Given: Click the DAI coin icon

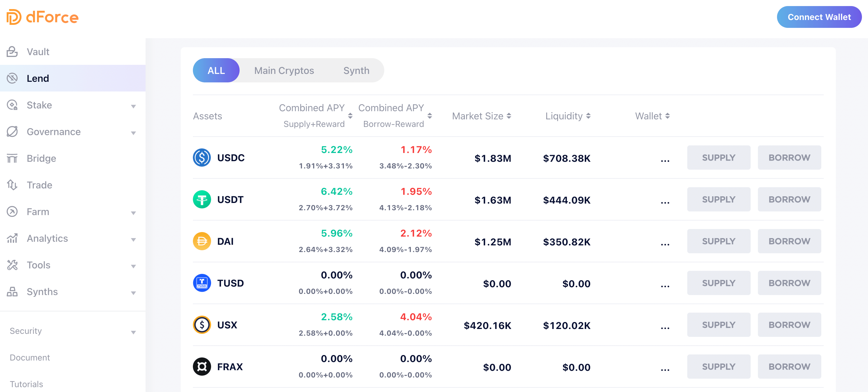Looking at the screenshot, I should coord(202,241).
